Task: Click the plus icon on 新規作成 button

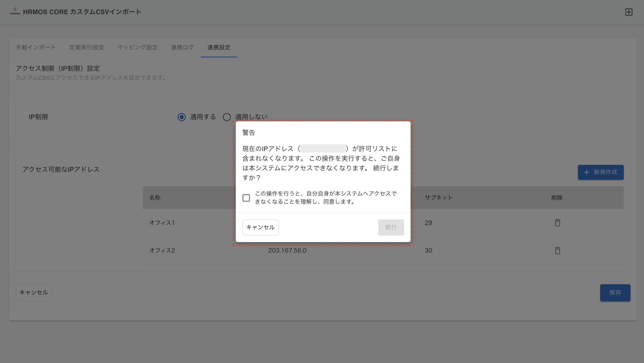Action: [586, 172]
